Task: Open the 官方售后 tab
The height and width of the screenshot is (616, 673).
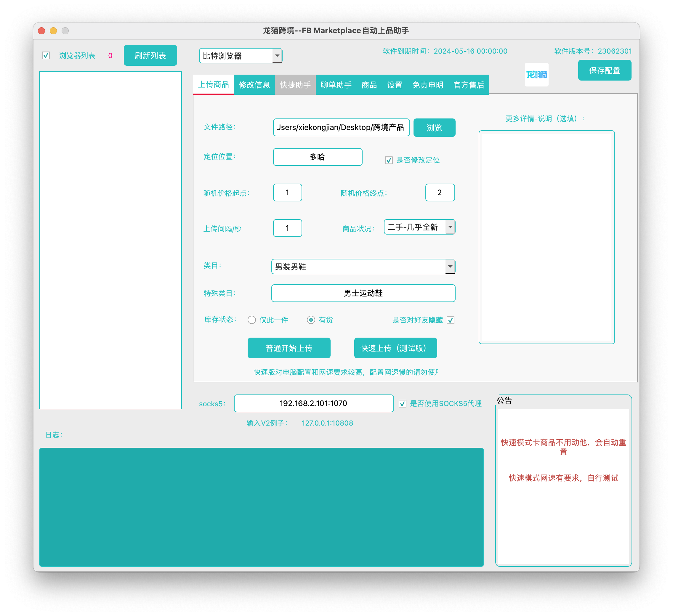Action: tap(469, 85)
